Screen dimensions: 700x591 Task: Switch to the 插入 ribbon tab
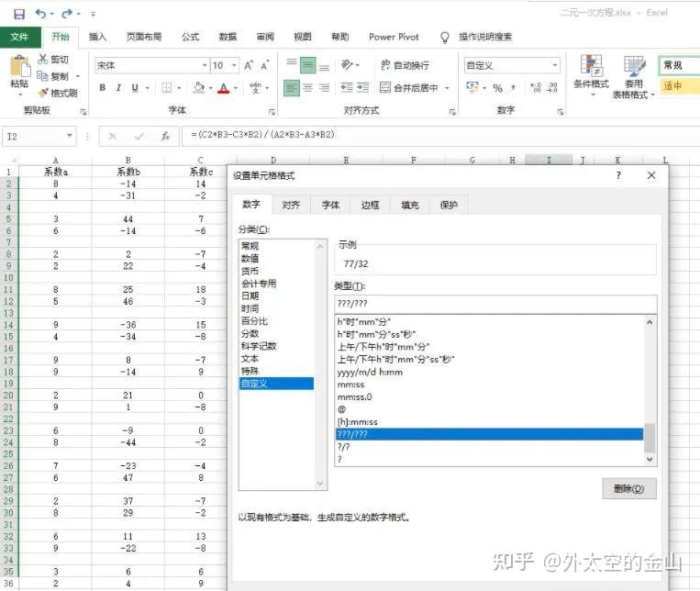click(97, 37)
